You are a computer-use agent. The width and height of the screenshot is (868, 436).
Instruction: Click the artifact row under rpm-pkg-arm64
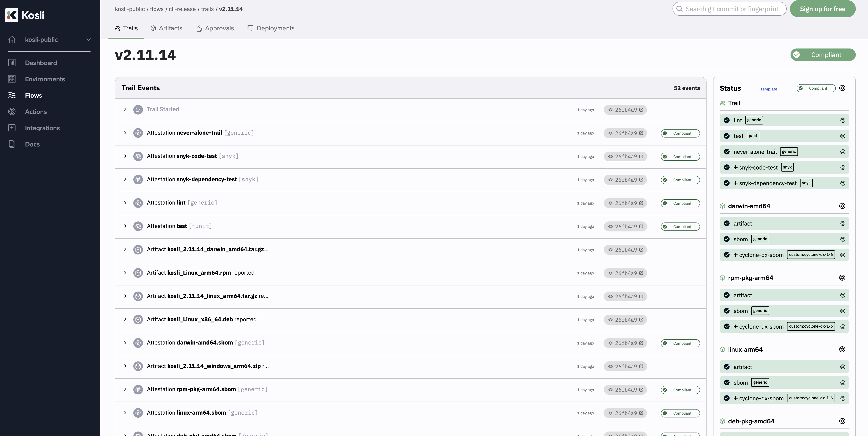[x=784, y=295]
